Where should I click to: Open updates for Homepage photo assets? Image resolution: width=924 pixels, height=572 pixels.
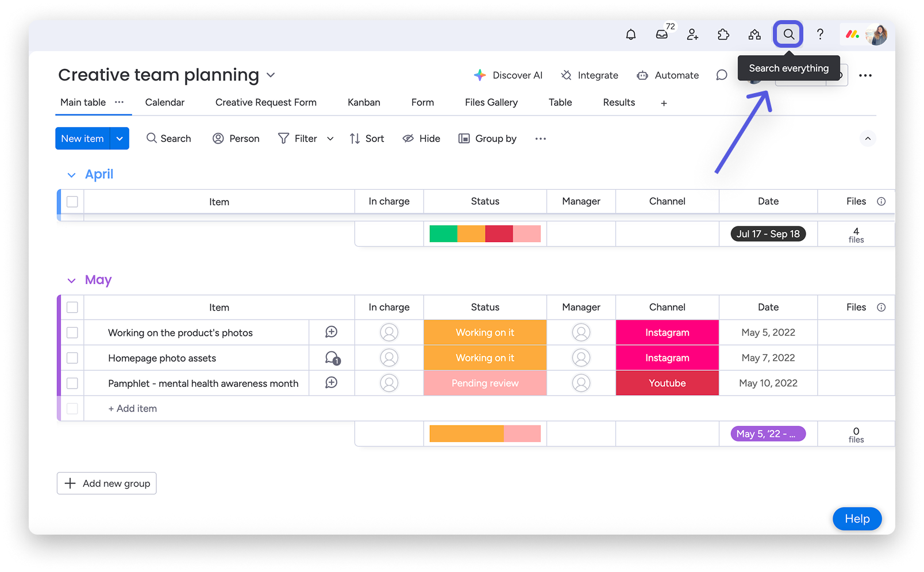point(333,358)
